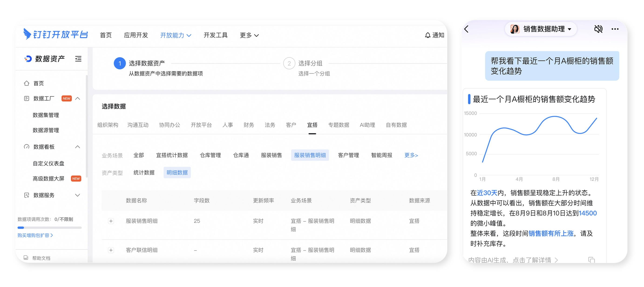Choose 明细数据 asset type chip

pos(177,173)
